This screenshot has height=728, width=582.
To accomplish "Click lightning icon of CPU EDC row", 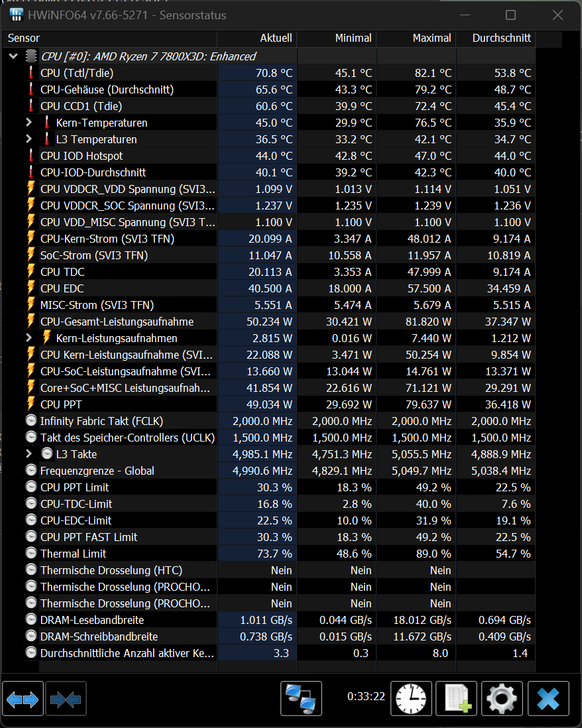I will [x=31, y=288].
